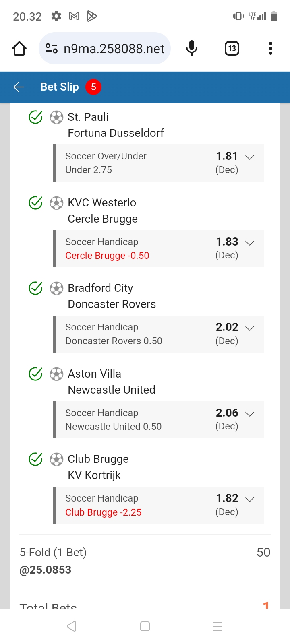Open odds chevron for Newcastle United 2.06

point(250,414)
